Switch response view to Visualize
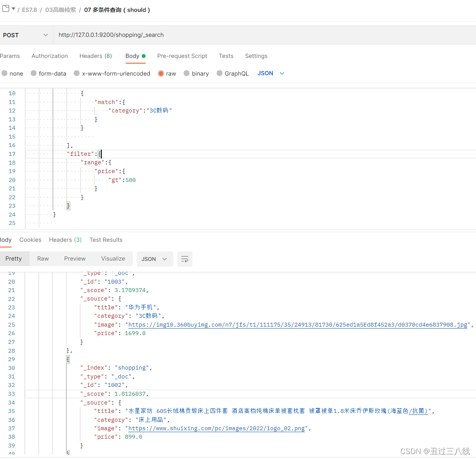The image size is (476, 459). pos(113,259)
